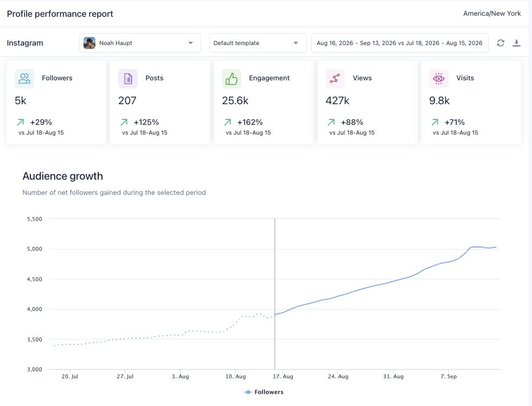Click the green trend arrow under Posts
Image resolution: width=532 pixels, height=406 pixels.
point(124,122)
